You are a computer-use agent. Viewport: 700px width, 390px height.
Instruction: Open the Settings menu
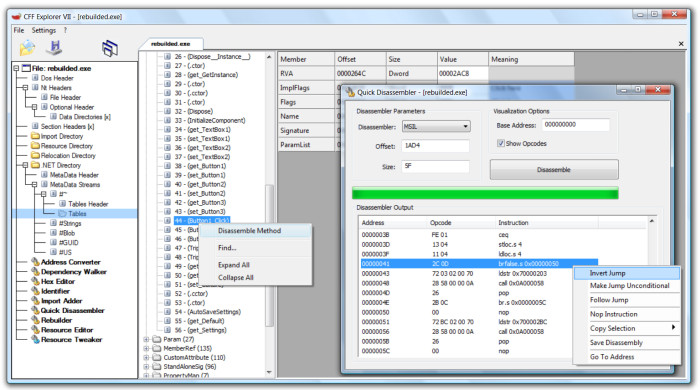tap(44, 30)
